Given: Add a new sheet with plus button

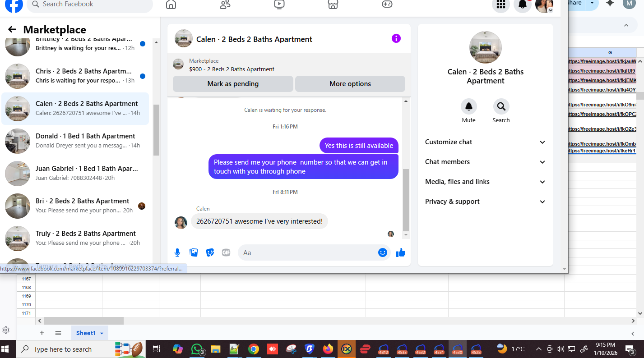Looking at the screenshot, I should click(42, 333).
